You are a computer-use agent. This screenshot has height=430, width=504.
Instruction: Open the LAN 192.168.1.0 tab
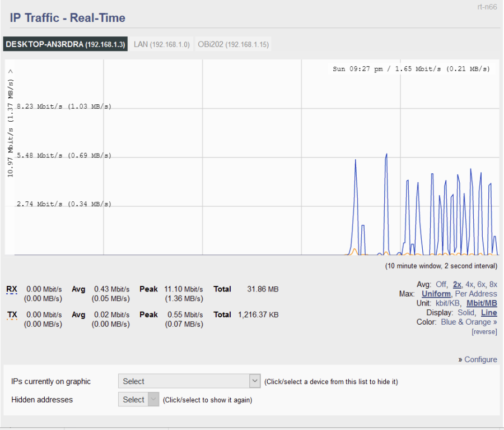coord(162,44)
